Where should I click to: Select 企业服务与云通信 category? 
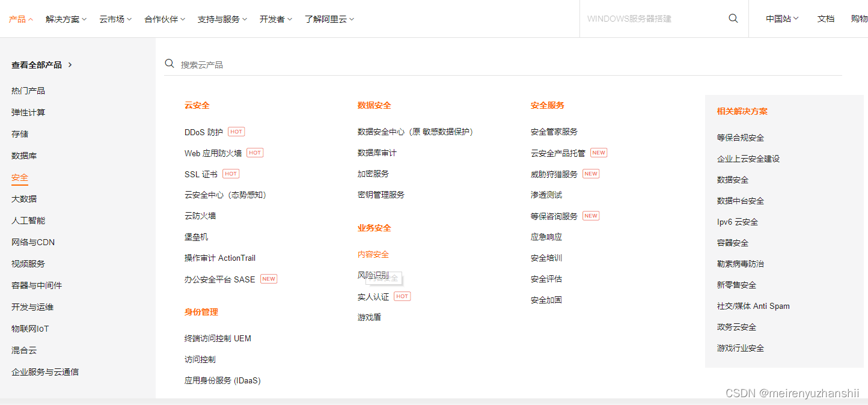point(45,372)
